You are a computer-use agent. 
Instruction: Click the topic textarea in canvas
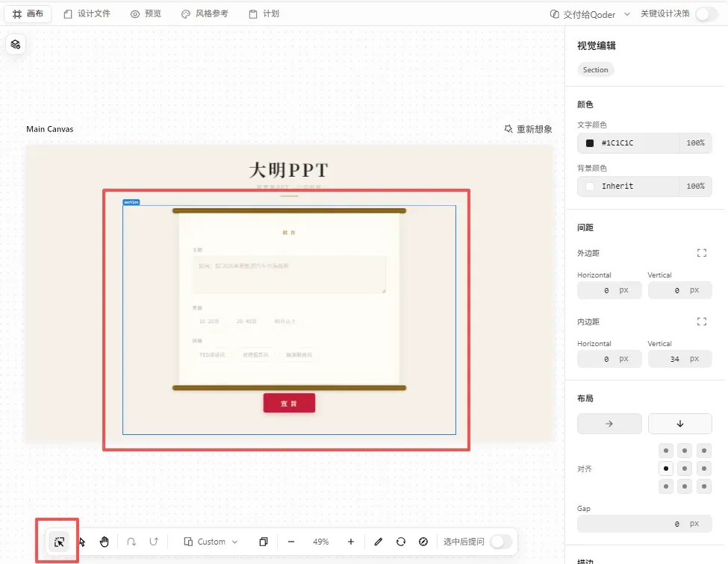click(x=289, y=275)
